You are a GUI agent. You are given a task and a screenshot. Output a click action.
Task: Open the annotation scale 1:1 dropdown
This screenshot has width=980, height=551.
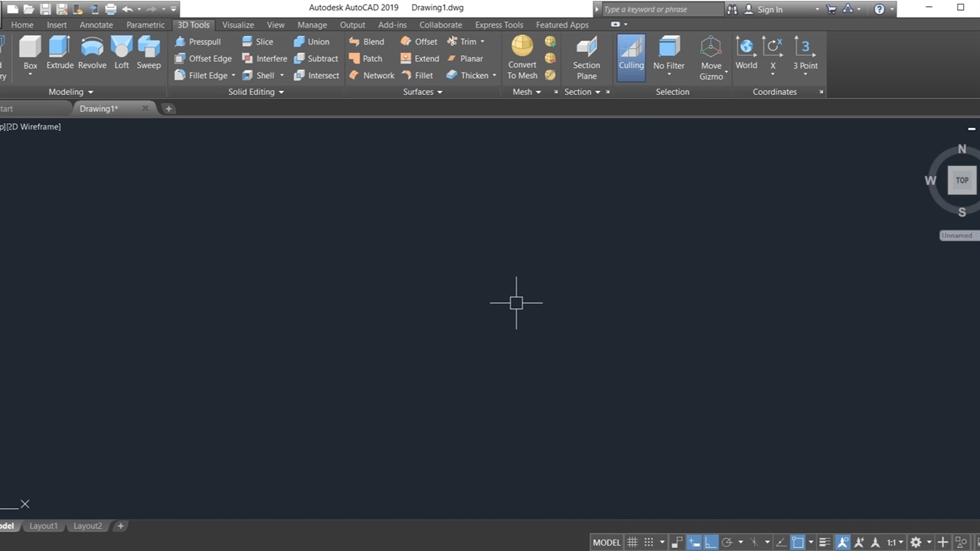coord(895,543)
